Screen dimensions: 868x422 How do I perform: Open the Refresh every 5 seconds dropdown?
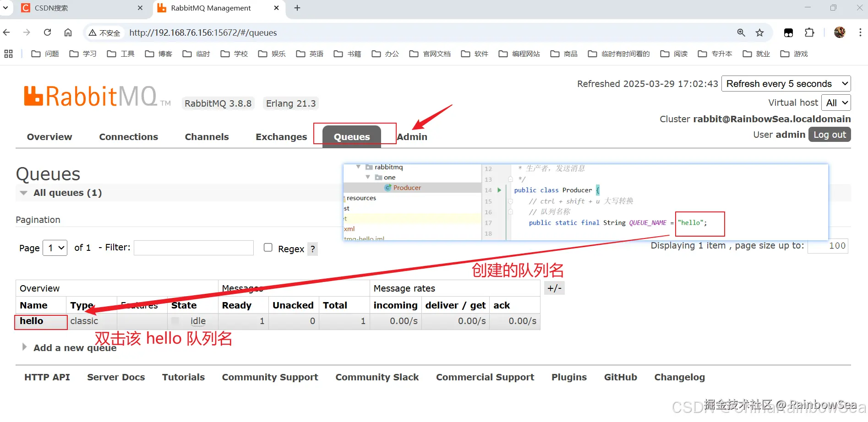[786, 84]
